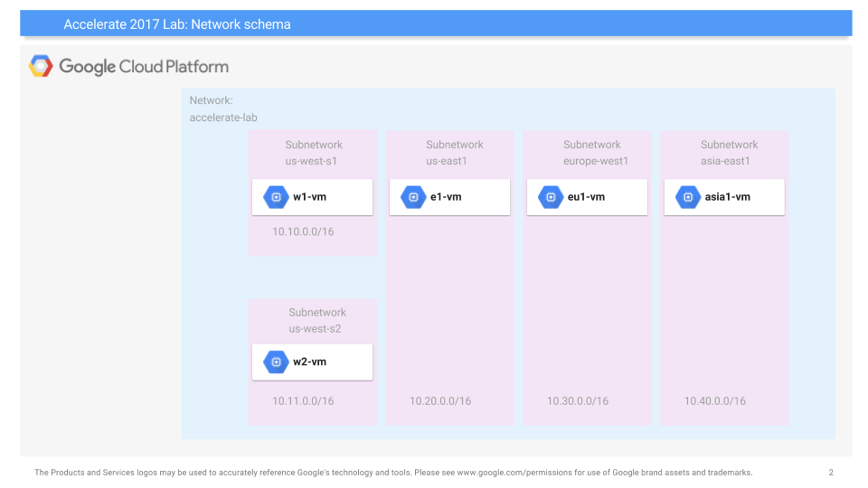Click the 'Subnetwork us-west-s1' heading
The image size is (868, 488).
click(x=313, y=153)
